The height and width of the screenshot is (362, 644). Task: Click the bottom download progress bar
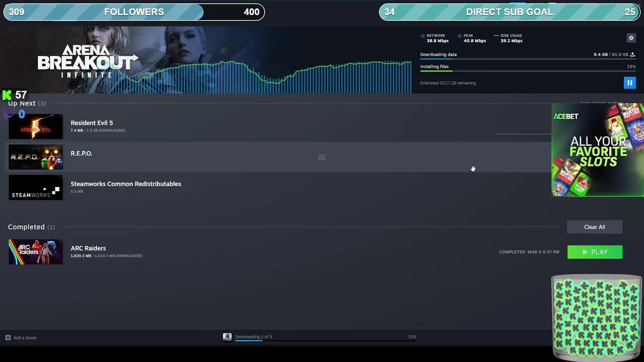pos(326,340)
